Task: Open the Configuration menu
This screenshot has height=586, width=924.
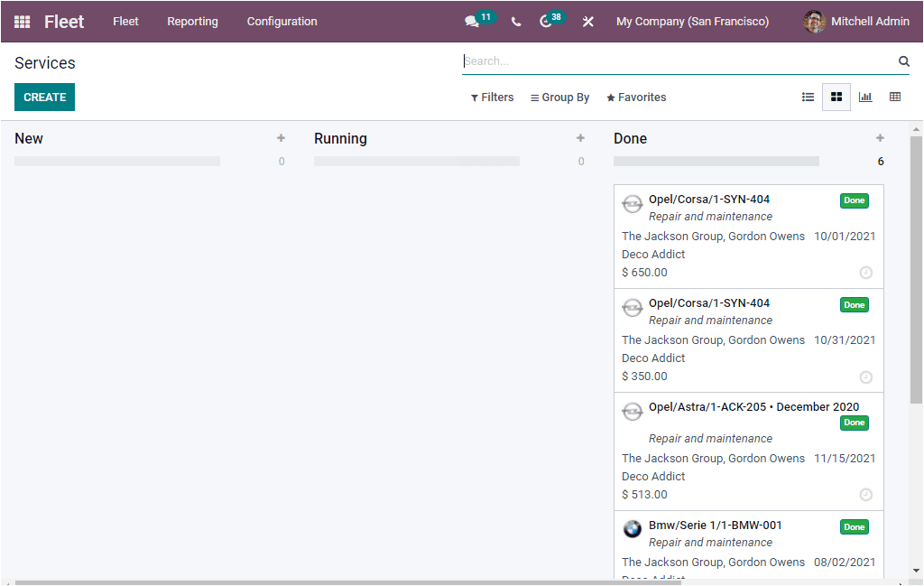Action: (281, 21)
